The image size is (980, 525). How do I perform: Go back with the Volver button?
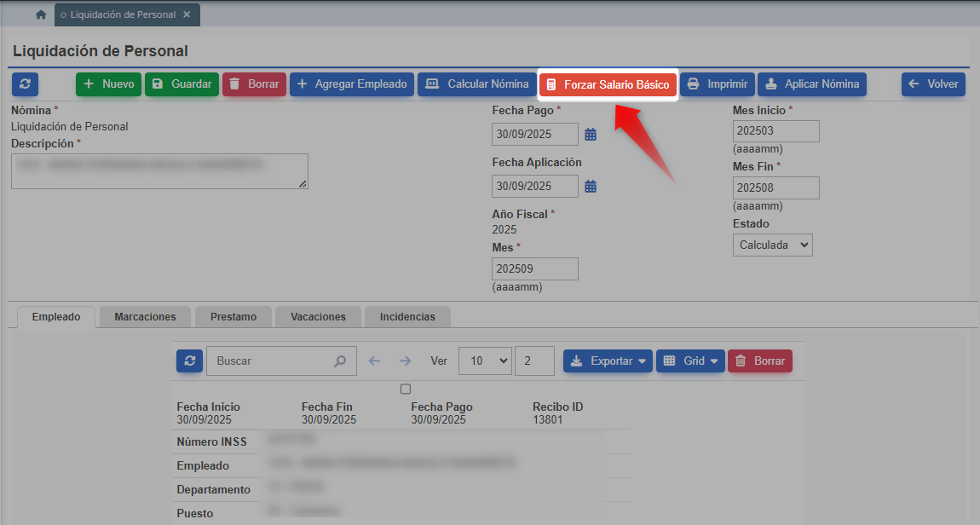[933, 84]
